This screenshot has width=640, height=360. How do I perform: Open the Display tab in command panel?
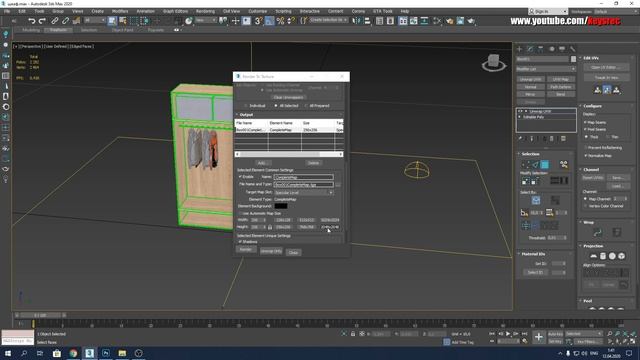click(562, 49)
